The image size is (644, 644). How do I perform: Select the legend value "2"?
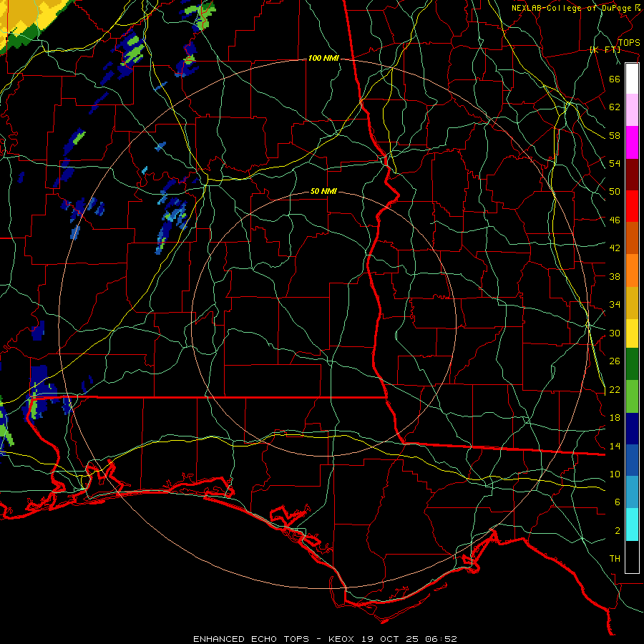[x=618, y=531]
